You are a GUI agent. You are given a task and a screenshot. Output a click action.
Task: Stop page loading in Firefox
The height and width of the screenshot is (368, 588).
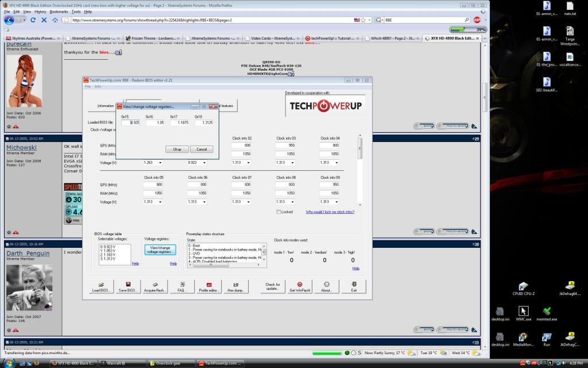(44, 20)
